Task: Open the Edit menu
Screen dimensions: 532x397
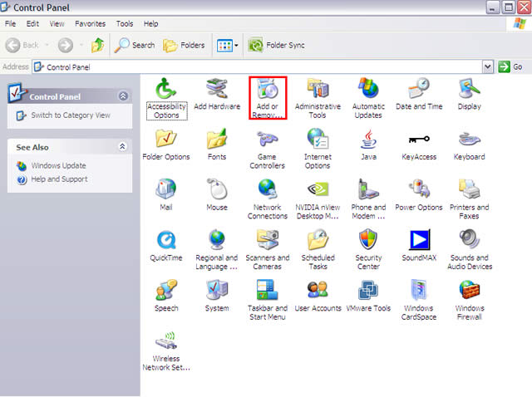Action: click(32, 24)
